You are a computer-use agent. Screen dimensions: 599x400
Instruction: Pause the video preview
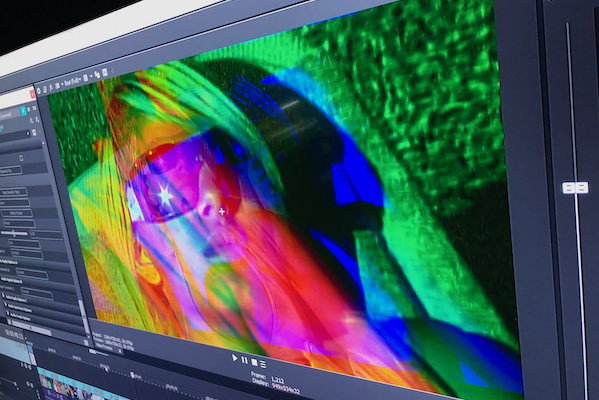(x=244, y=360)
